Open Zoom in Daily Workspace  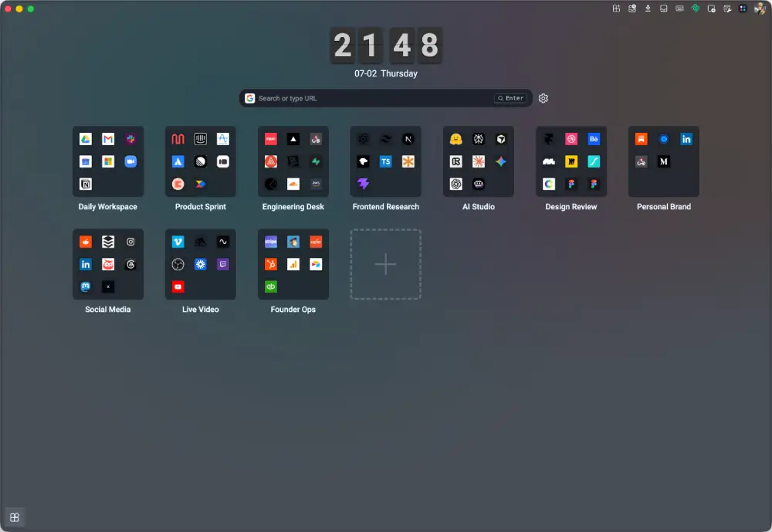coord(130,161)
